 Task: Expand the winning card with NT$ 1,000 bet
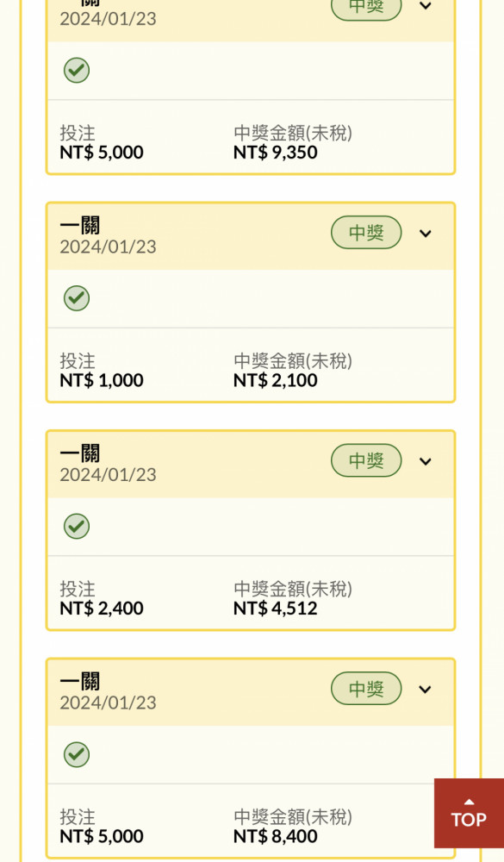pyautogui.click(x=425, y=234)
